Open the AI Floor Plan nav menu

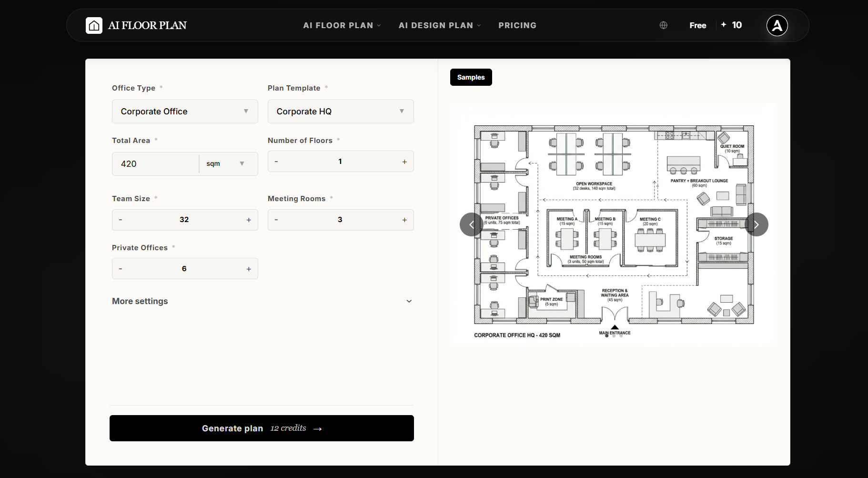pos(342,25)
